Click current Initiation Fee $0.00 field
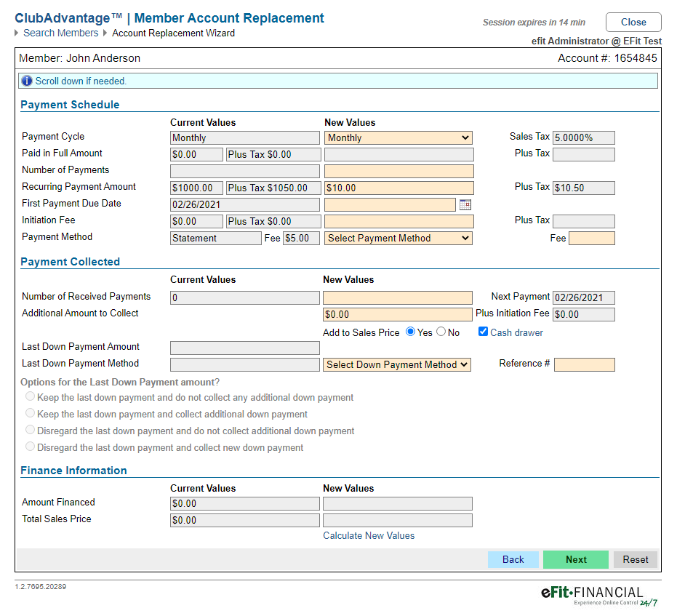677x616 pixels. [196, 221]
